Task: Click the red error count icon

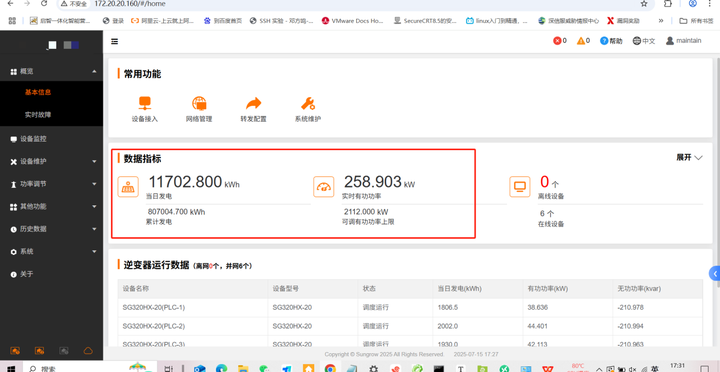Action: click(x=557, y=41)
